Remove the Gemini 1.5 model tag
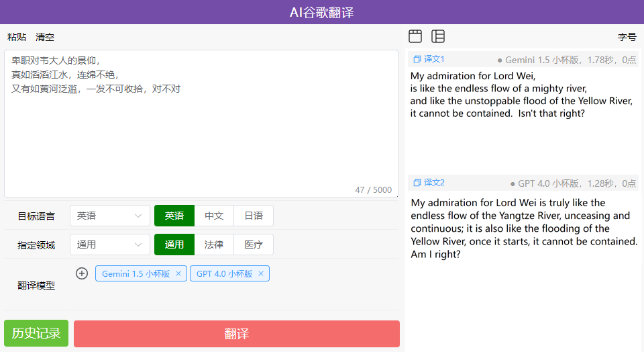 178,273
